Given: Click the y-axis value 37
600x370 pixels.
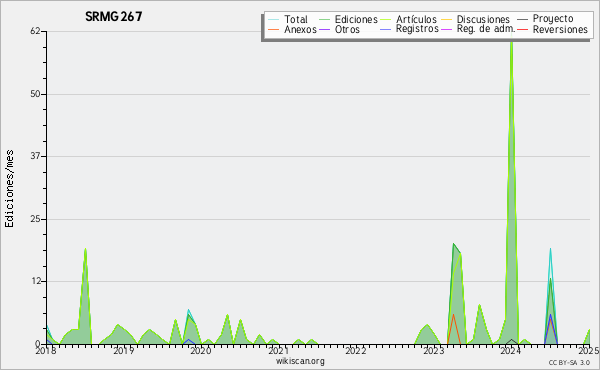Looking at the screenshot, I should 36,156.
